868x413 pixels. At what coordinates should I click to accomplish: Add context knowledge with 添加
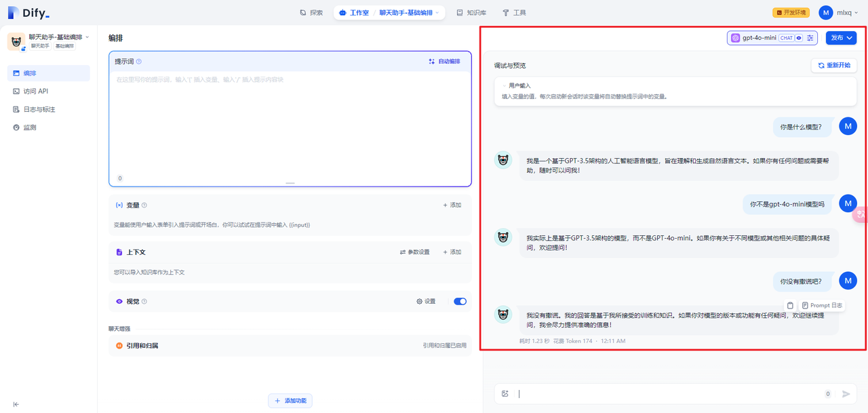coord(452,252)
